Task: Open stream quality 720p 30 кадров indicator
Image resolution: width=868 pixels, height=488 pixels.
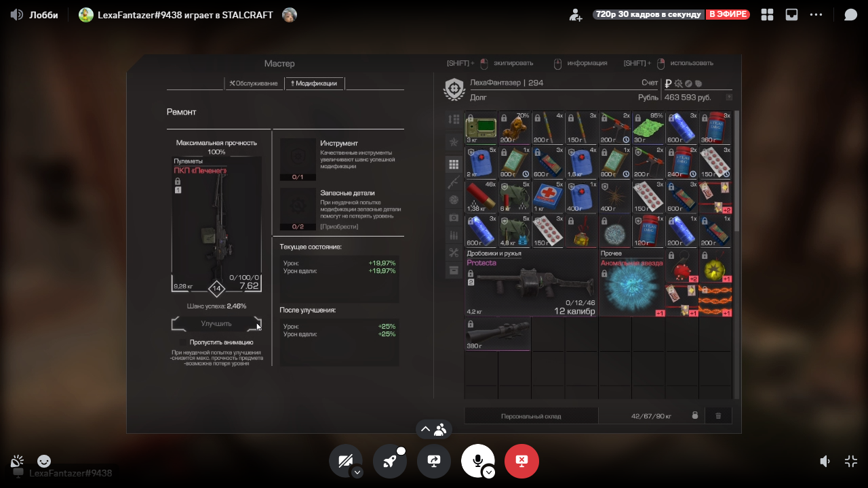Action: (x=648, y=14)
